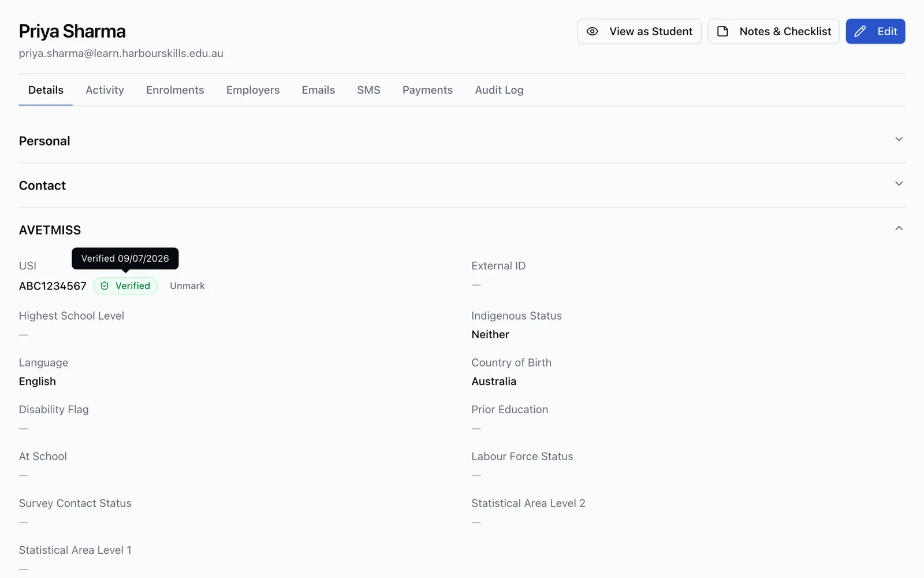Click the Contact section heading

[42, 186]
